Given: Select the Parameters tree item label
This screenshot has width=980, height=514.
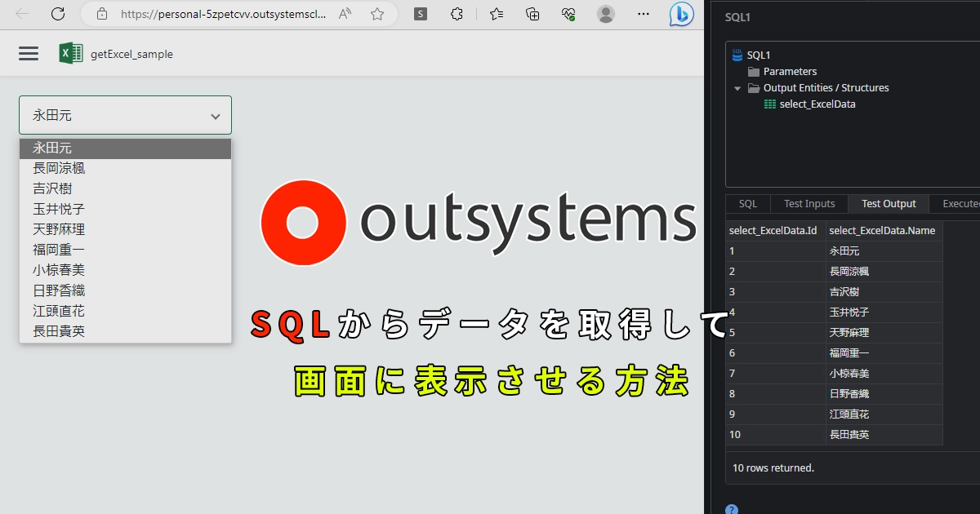Looking at the screenshot, I should tap(790, 72).
